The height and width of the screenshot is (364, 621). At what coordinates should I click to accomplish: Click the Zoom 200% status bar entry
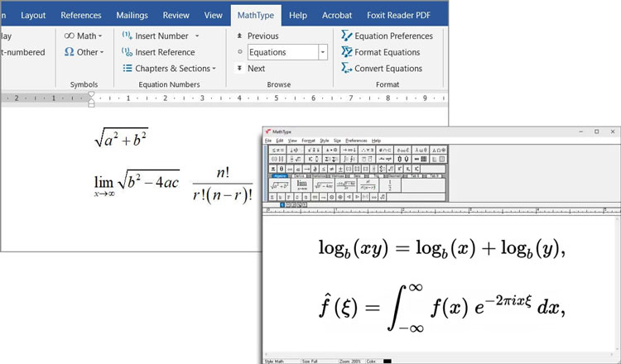(350, 362)
